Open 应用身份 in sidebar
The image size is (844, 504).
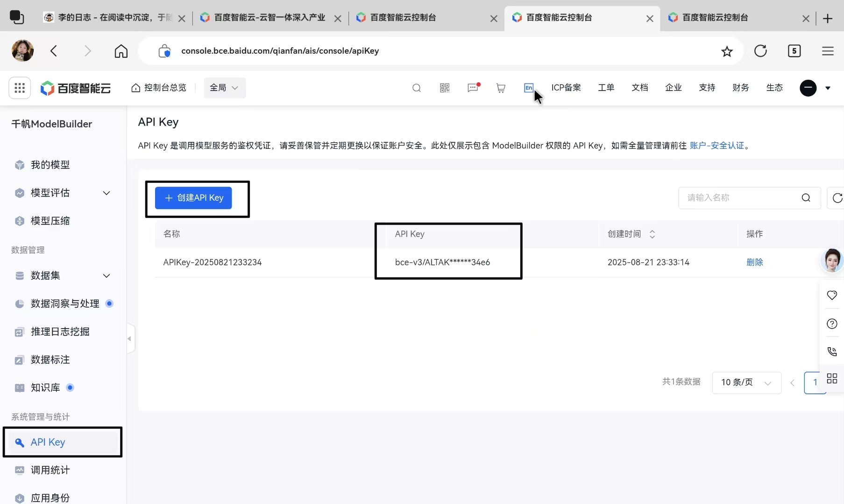tap(50, 497)
